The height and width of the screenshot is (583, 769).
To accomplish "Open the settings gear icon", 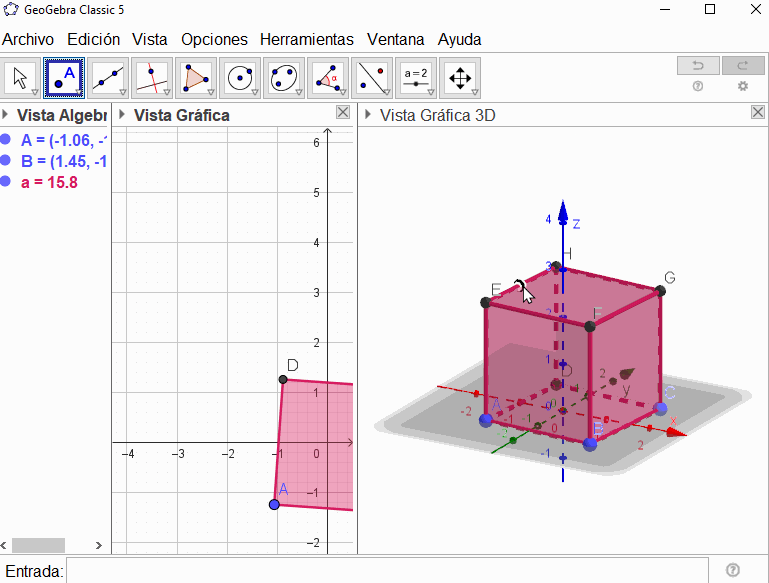I will [743, 86].
